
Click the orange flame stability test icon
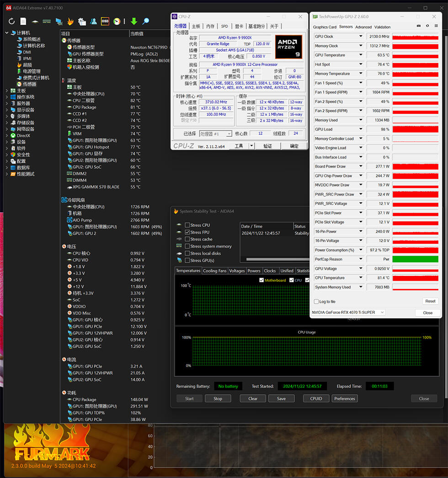(x=70, y=21)
